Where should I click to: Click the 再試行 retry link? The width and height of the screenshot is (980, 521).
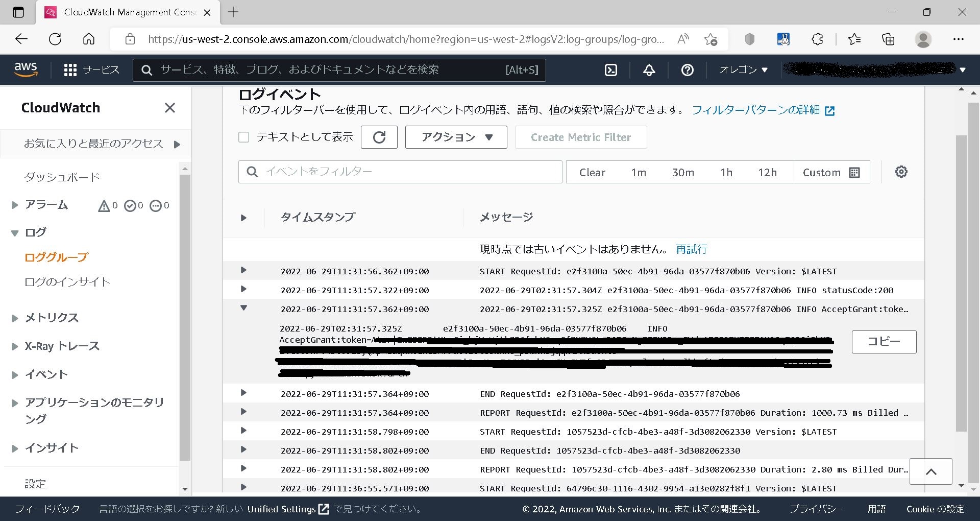tap(692, 249)
